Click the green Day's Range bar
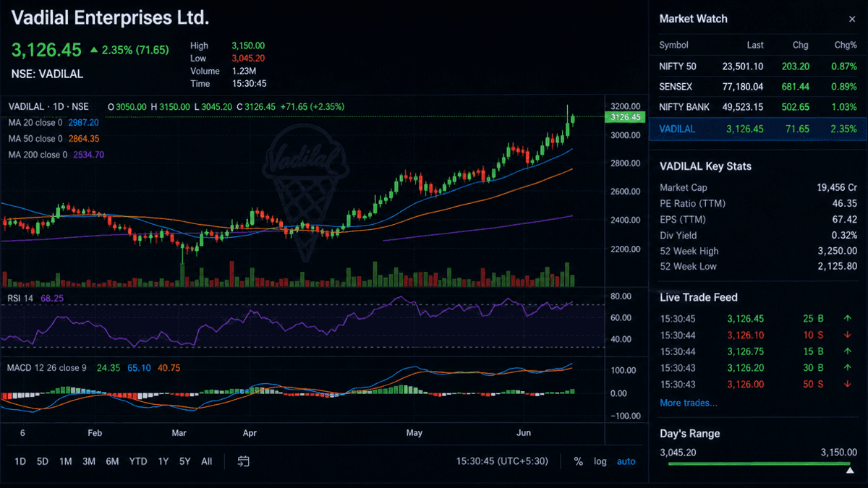The image size is (868, 488). (x=758, y=463)
